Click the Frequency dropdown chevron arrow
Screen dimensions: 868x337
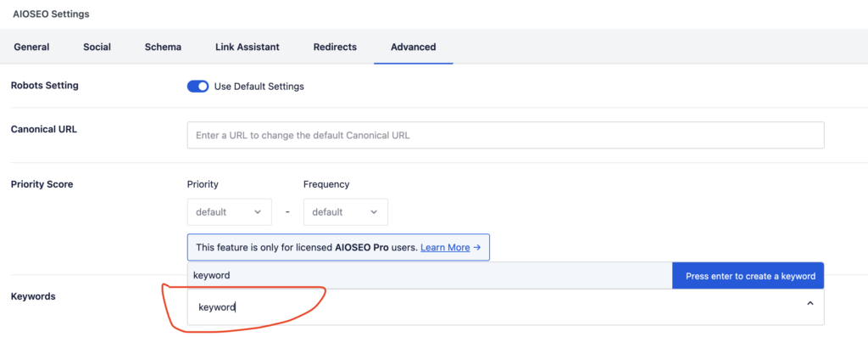click(x=374, y=211)
